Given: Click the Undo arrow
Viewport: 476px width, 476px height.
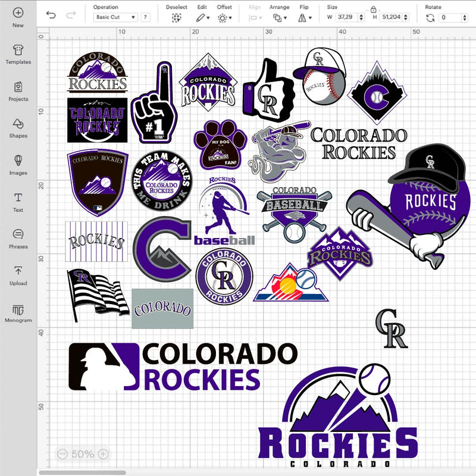Looking at the screenshot, I should point(51,15).
